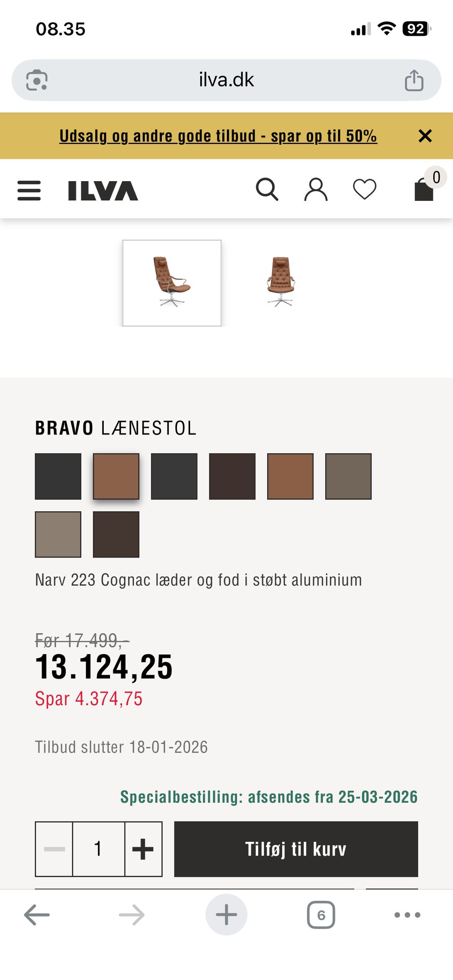
Task: Tap the search magnifier icon
Action: (267, 190)
